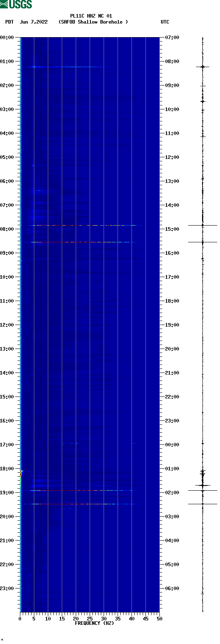Click the low-frequency burst after 18:00 PDT

click(22, 473)
